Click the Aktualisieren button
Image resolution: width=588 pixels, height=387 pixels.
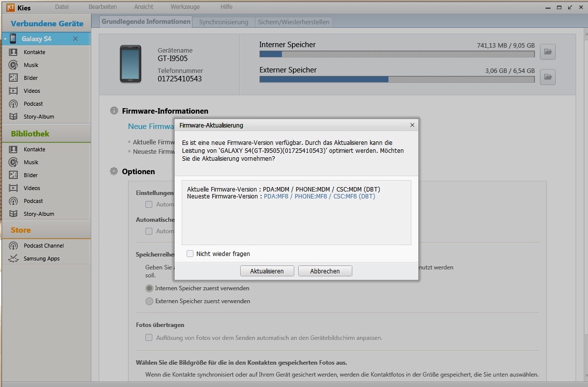(x=267, y=271)
